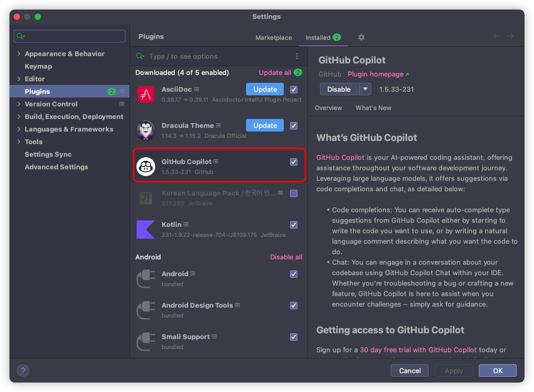Select Advanced Settings in sidebar
534x392 pixels.
click(x=56, y=167)
